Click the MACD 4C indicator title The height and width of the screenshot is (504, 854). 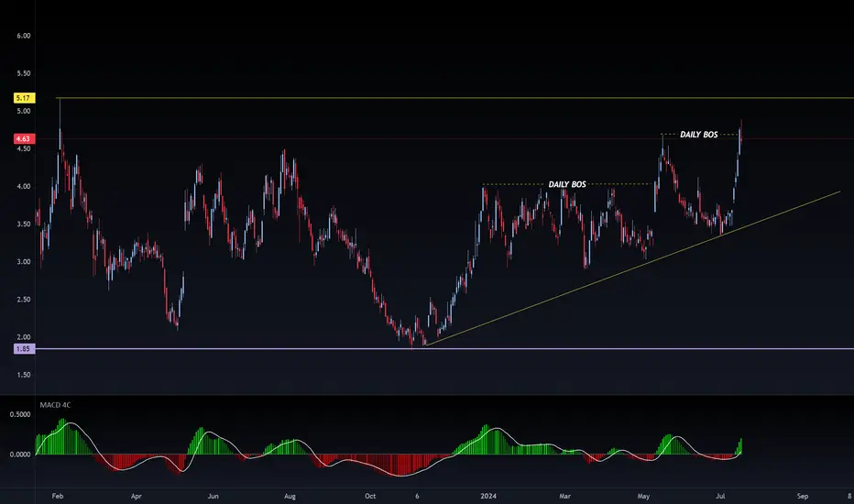coord(55,405)
